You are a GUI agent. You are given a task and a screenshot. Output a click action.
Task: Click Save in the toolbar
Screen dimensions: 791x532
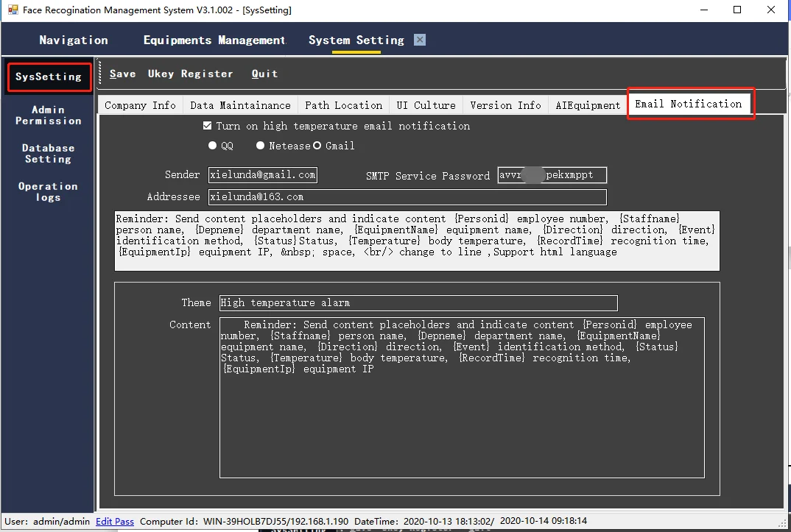pyautogui.click(x=122, y=74)
